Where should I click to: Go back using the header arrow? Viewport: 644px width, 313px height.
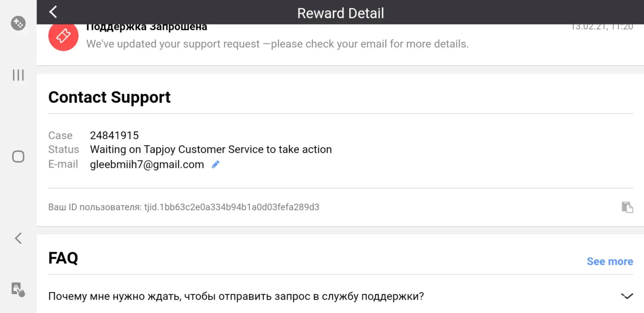(x=53, y=12)
